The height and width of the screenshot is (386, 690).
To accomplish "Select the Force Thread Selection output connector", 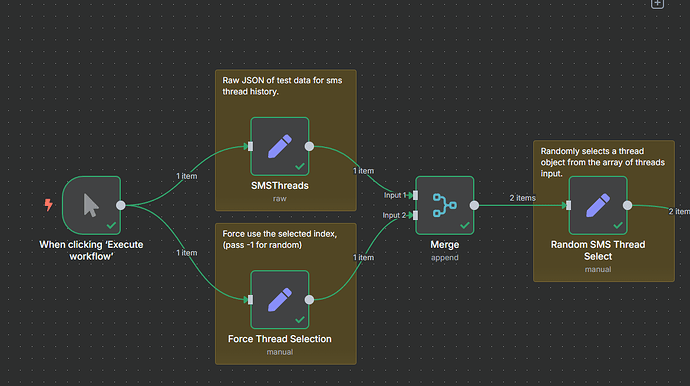I will [x=309, y=299].
